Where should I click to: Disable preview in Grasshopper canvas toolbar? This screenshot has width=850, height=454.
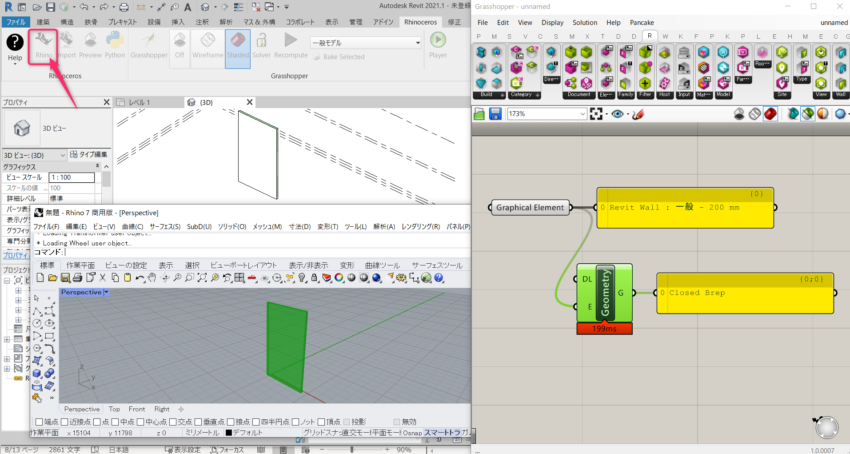739,114
